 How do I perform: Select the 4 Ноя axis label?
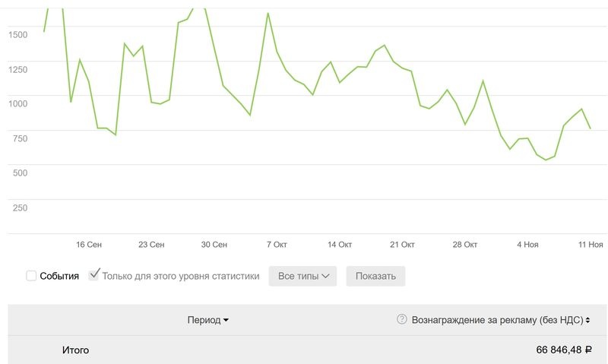click(x=527, y=245)
